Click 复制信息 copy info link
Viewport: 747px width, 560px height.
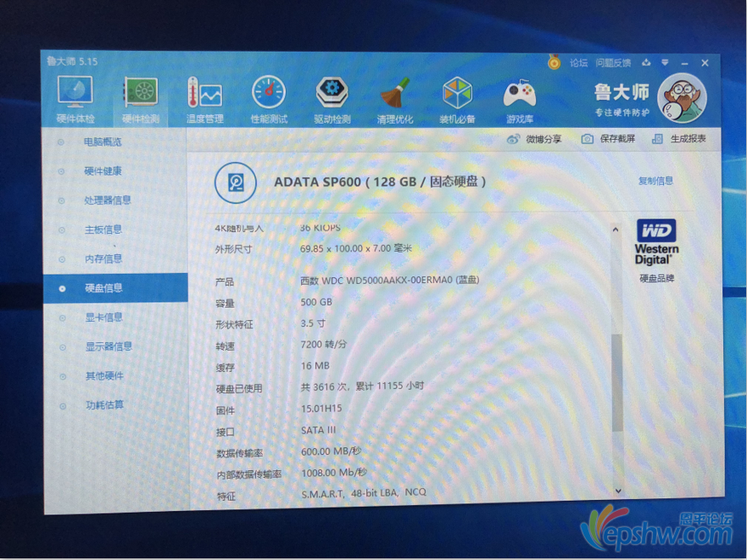(655, 180)
